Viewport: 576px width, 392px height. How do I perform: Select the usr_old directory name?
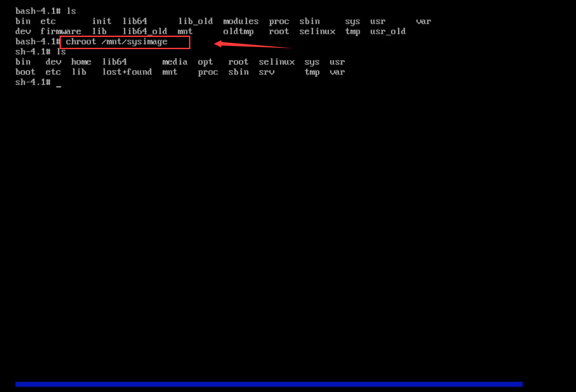pyautogui.click(x=387, y=31)
